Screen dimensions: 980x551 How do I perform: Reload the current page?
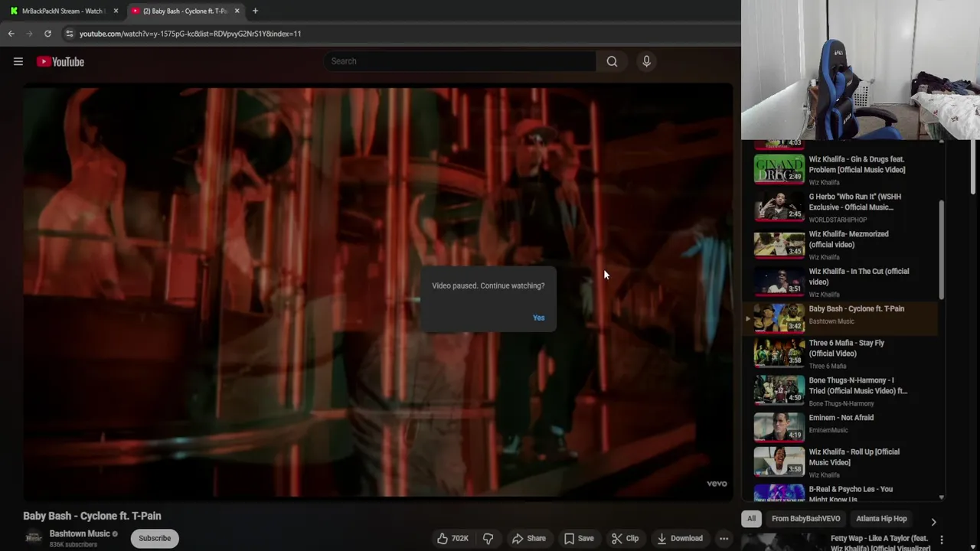pos(47,34)
